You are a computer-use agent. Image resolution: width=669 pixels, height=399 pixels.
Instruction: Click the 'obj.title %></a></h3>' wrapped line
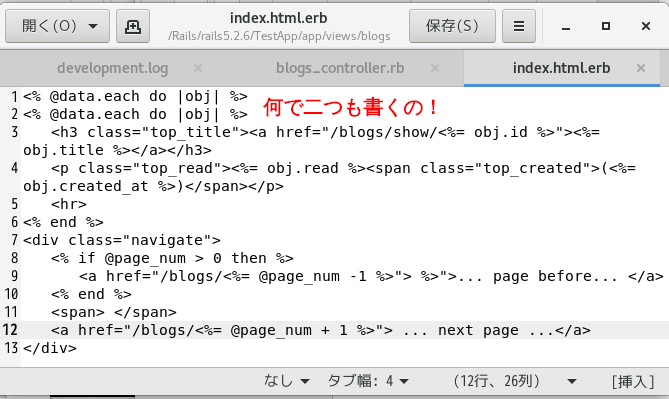[x=117, y=150]
